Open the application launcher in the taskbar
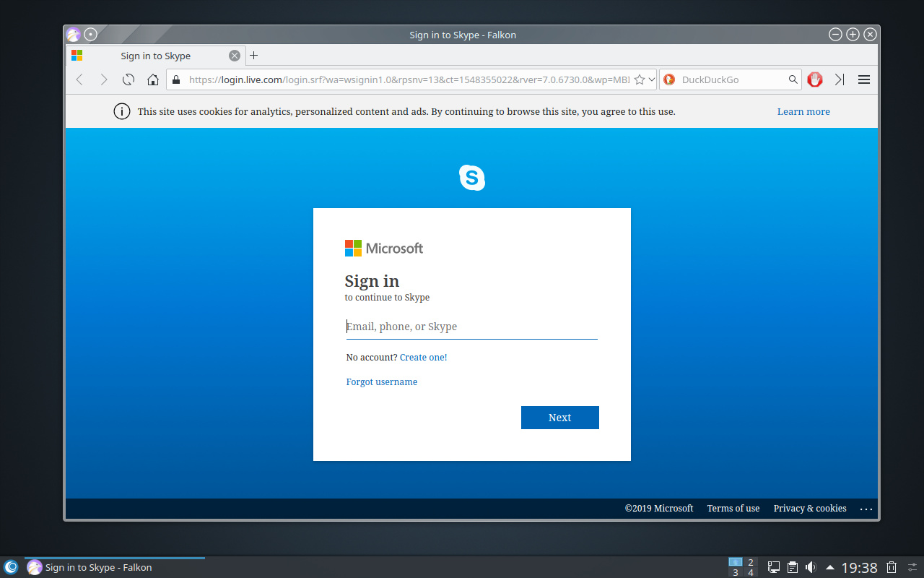This screenshot has width=924, height=578. [11, 567]
